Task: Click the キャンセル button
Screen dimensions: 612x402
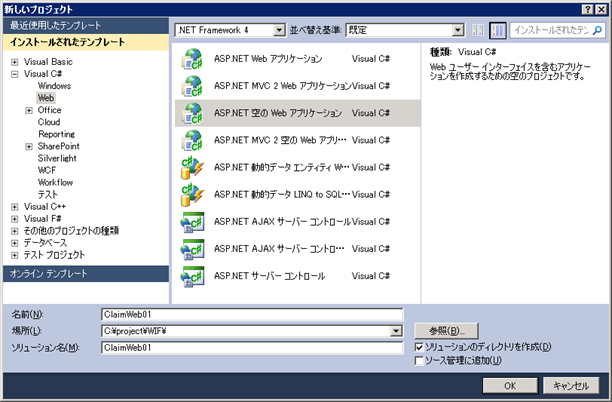Action: (x=571, y=386)
